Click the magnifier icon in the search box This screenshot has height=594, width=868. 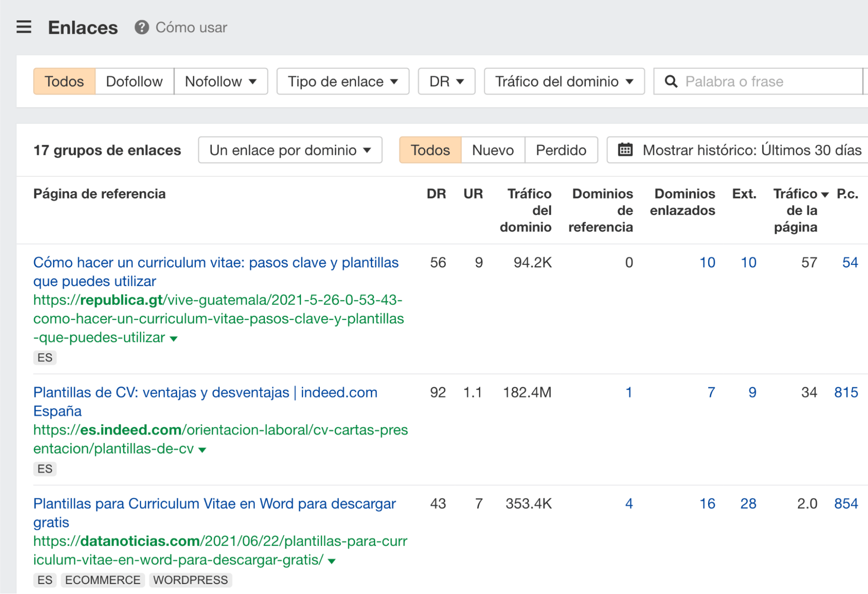671,81
